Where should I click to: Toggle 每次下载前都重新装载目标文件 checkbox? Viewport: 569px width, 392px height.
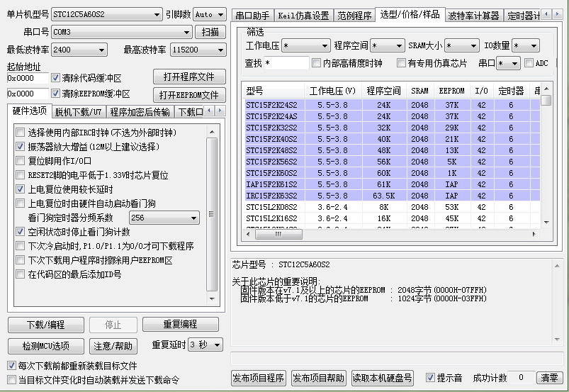click(11, 366)
